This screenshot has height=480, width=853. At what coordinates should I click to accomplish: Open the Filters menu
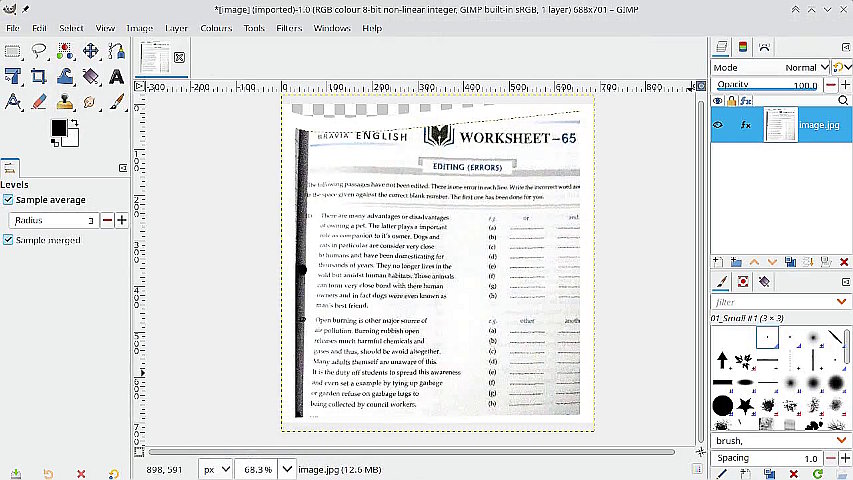click(289, 28)
